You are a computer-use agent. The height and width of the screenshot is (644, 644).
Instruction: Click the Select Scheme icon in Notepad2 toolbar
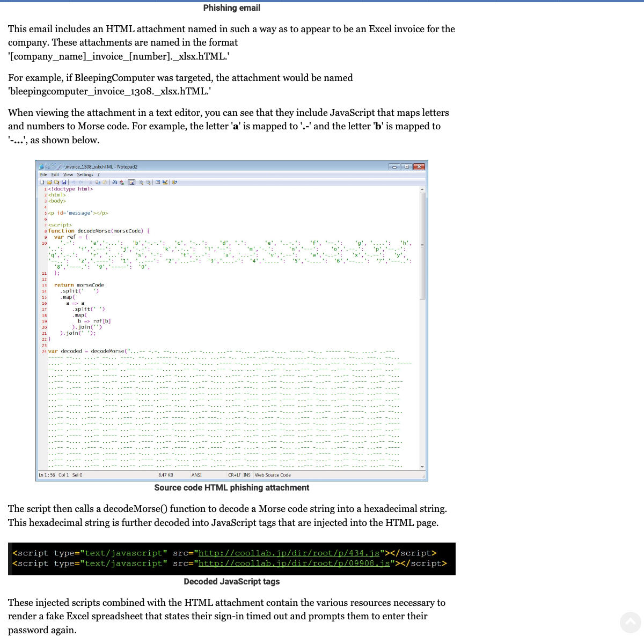click(158, 182)
